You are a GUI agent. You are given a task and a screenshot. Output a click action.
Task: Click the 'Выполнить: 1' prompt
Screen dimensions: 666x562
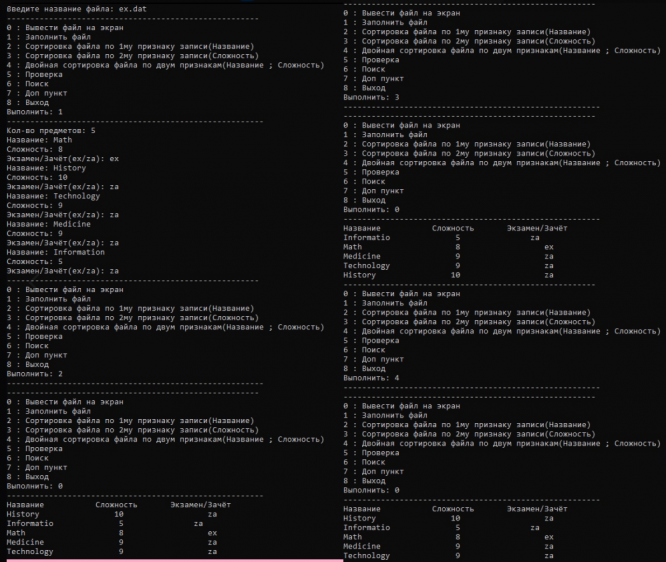(34, 112)
